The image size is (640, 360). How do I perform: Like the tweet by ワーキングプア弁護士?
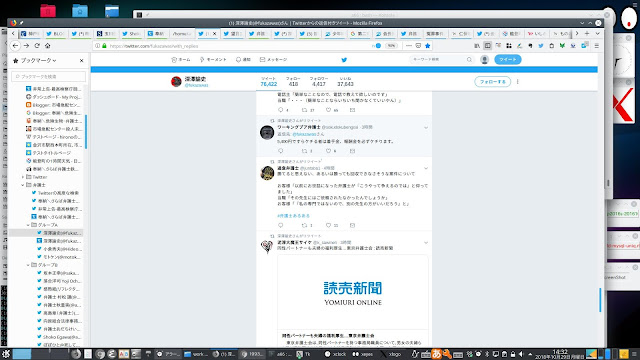[328, 151]
